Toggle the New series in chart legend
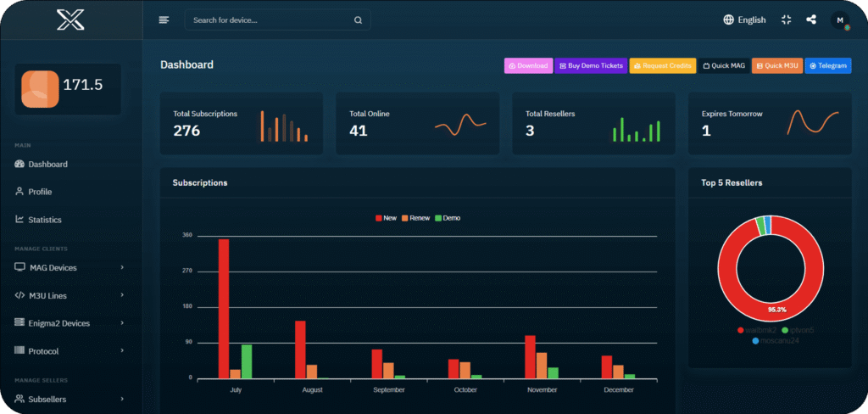 tap(386, 218)
